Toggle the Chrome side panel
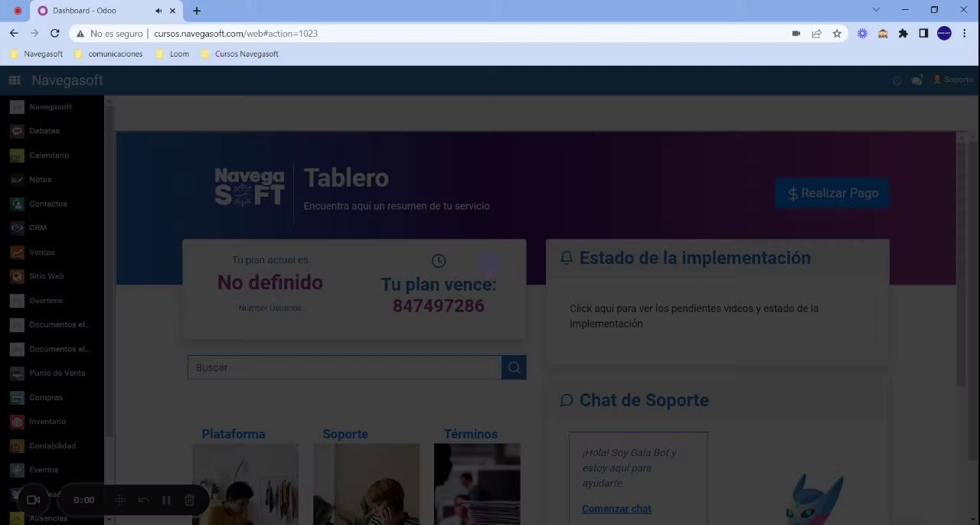 (x=923, y=34)
